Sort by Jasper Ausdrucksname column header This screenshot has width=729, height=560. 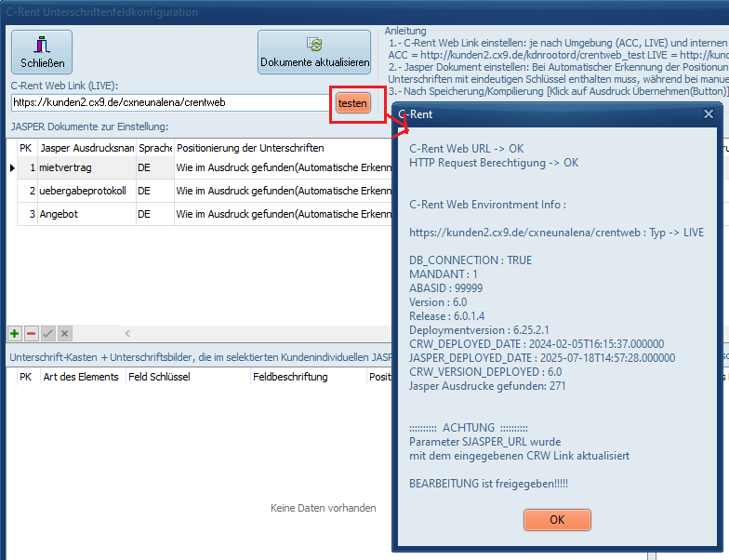(x=86, y=148)
